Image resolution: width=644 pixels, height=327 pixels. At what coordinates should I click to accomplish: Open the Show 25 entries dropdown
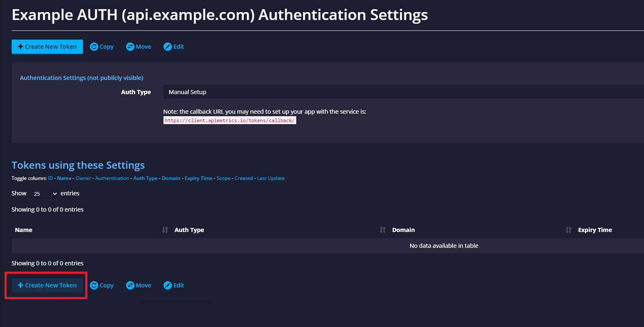pyautogui.click(x=44, y=194)
